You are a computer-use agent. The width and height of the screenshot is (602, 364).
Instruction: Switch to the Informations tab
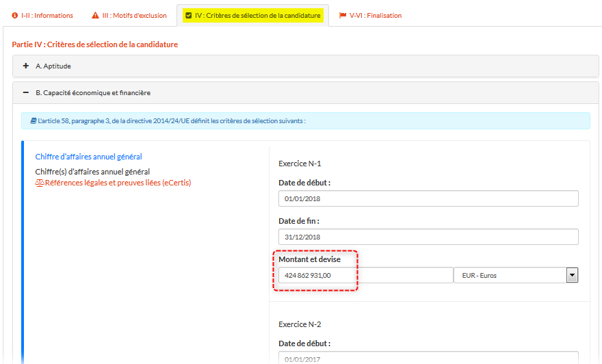47,16
